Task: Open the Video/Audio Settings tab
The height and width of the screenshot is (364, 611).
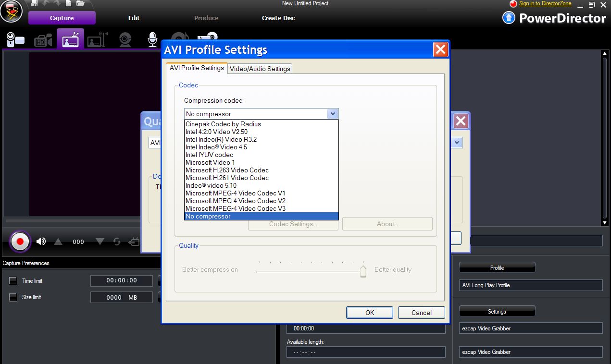Action: pos(260,69)
